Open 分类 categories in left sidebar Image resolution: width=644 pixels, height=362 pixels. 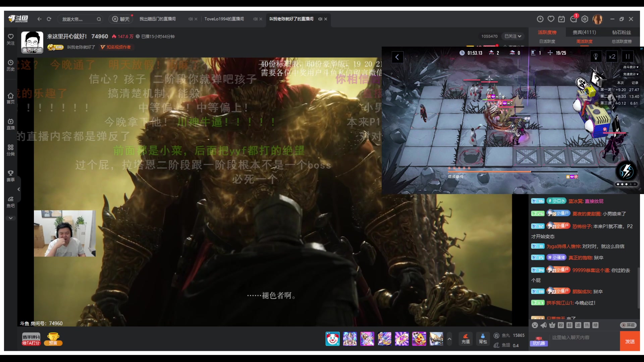coord(11,150)
